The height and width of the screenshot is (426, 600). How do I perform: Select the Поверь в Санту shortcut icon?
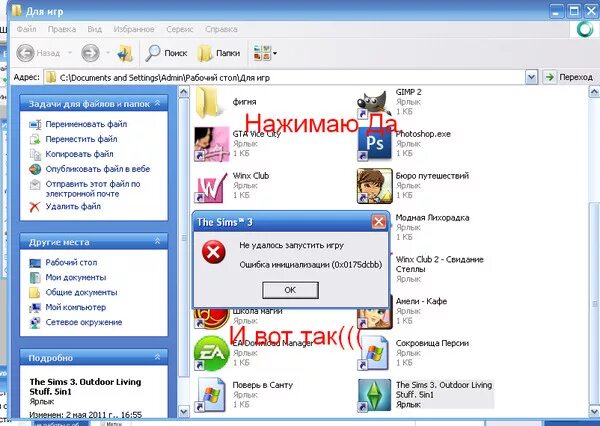[212, 395]
